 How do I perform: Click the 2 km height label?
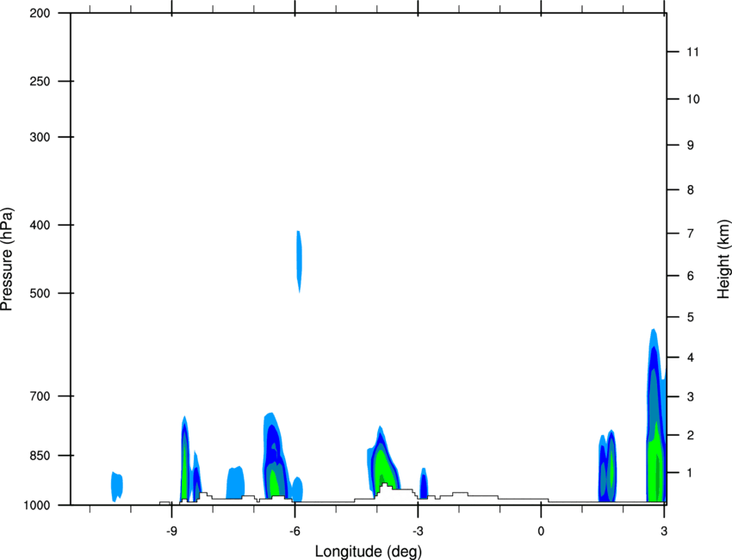click(x=691, y=435)
